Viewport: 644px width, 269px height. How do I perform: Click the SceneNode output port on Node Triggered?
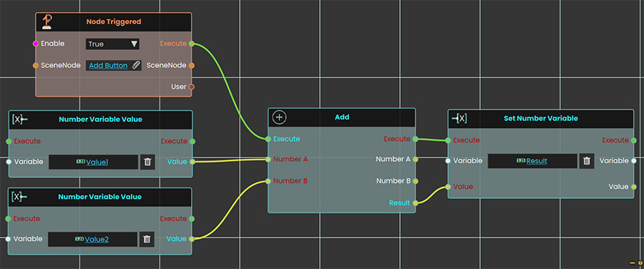tap(191, 65)
